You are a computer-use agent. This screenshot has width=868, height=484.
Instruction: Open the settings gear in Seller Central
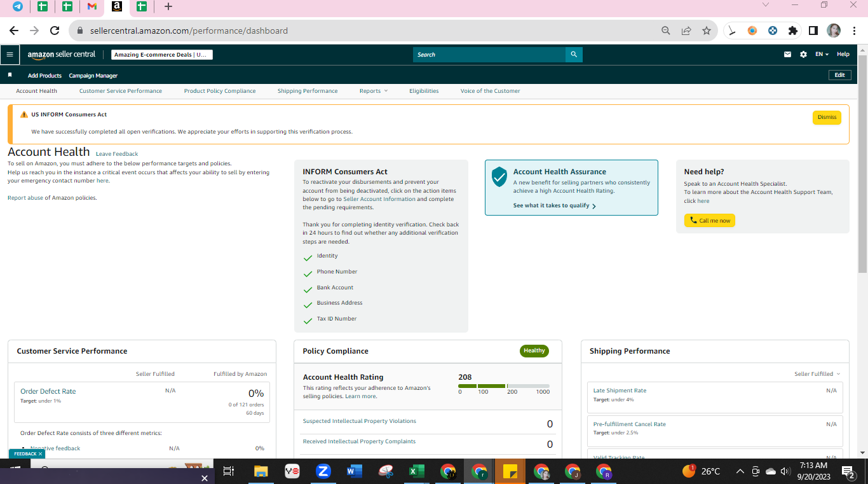tap(803, 55)
